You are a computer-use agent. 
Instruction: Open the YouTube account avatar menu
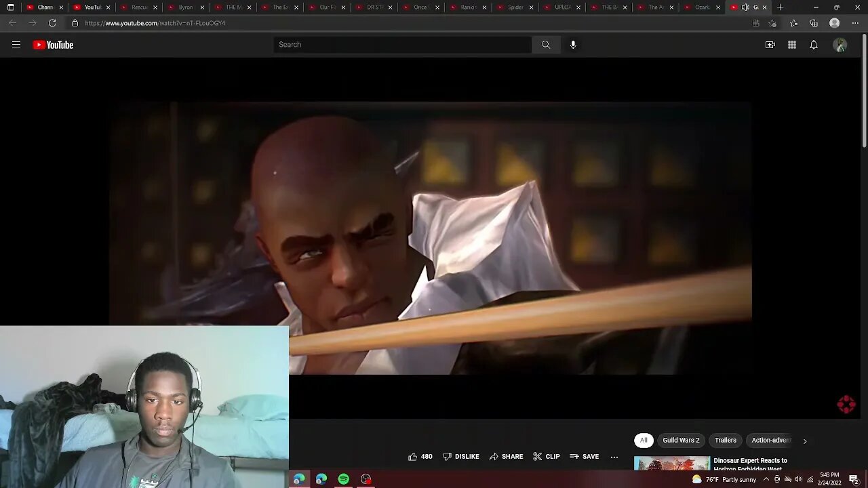tap(840, 45)
